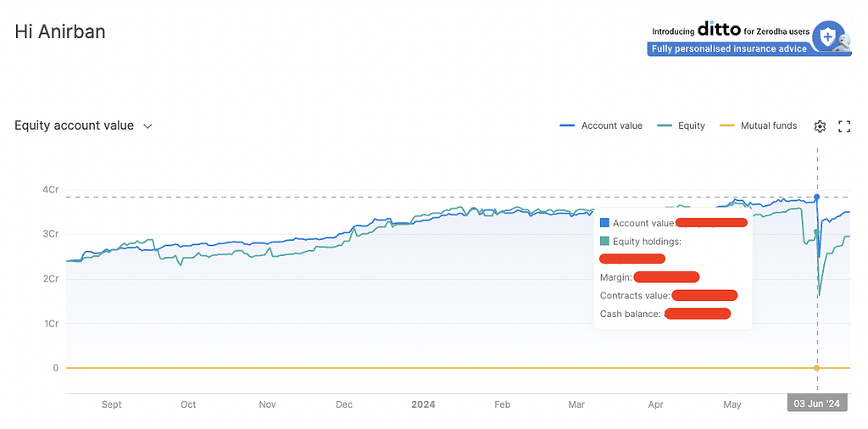Image resolution: width=868 pixels, height=429 pixels.
Task: Toggle Mutual funds series in legend
Action: pos(758,125)
